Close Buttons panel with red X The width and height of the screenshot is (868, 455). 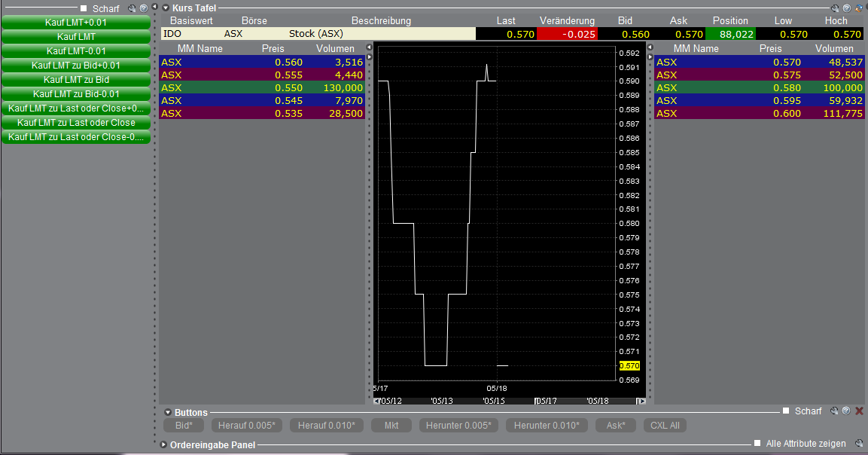(859, 411)
